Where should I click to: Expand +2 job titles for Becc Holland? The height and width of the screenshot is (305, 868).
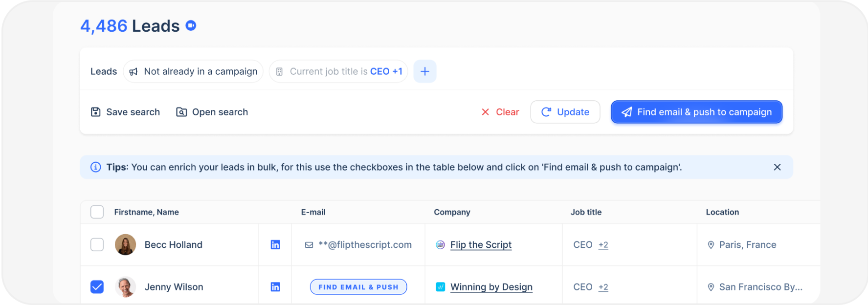603,245
